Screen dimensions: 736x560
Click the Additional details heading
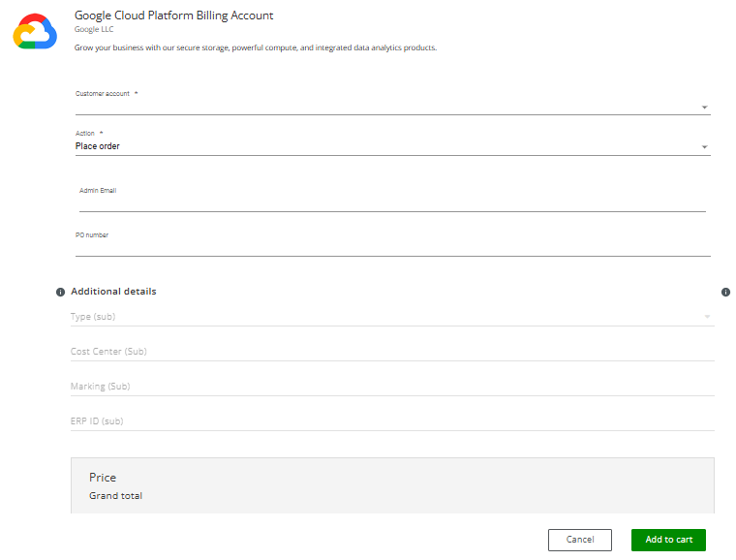click(113, 291)
